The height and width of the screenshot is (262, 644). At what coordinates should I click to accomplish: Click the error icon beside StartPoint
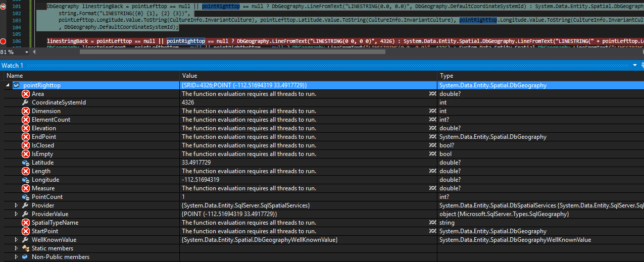click(x=26, y=231)
